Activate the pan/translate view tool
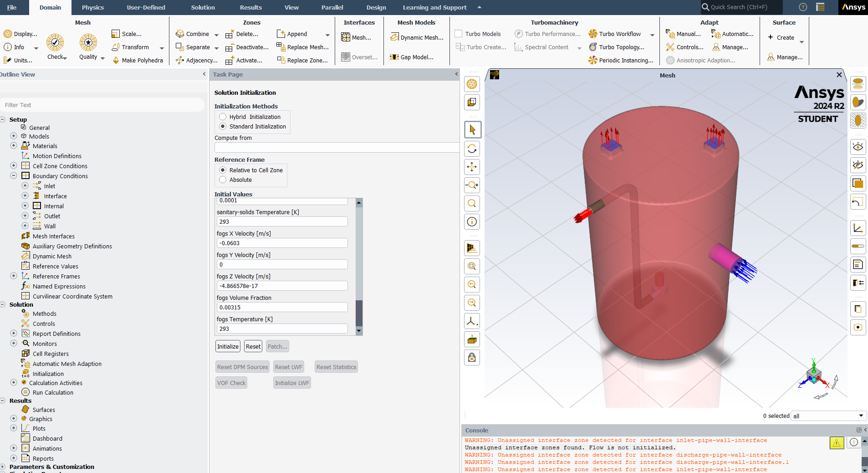This screenshot has width=868, height=473. (472, 167)
